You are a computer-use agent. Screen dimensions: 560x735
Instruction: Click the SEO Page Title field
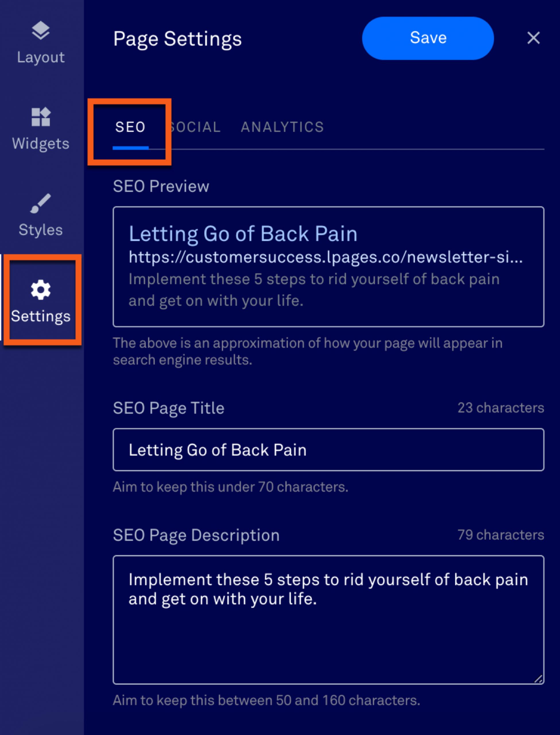(x=328, y=450)
